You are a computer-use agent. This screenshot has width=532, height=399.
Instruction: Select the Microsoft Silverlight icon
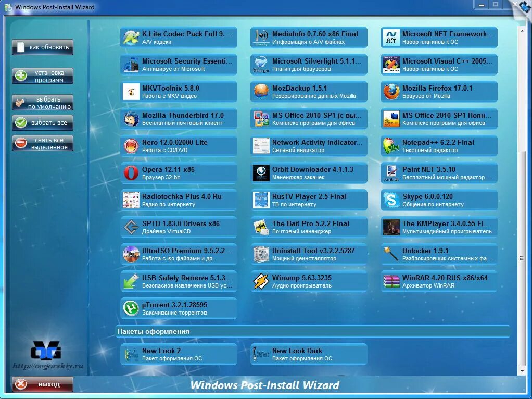[261, 65]
